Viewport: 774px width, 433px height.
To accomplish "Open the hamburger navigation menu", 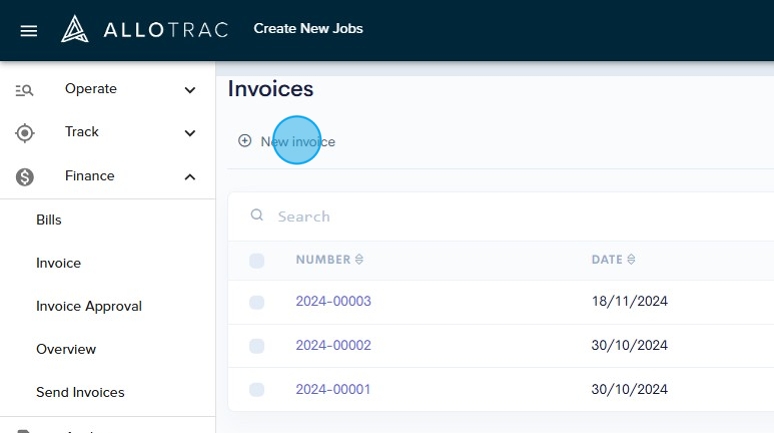I will click(x=29, y=30).
